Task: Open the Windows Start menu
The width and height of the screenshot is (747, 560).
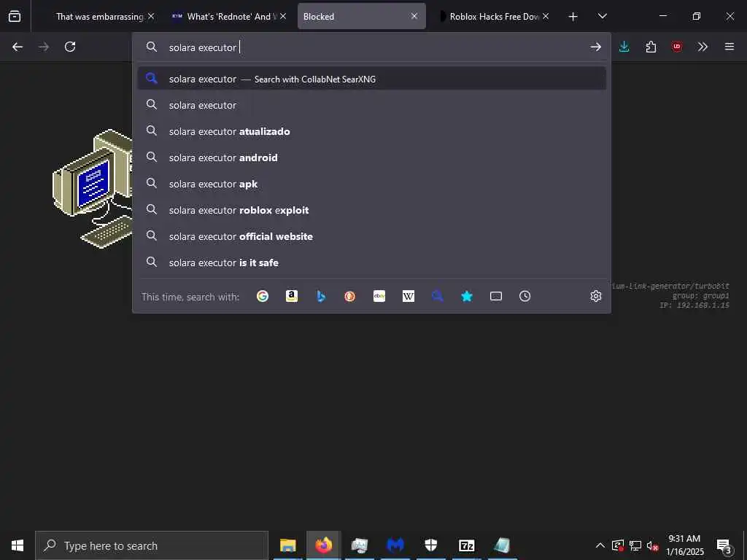Action: click(18, 545)
